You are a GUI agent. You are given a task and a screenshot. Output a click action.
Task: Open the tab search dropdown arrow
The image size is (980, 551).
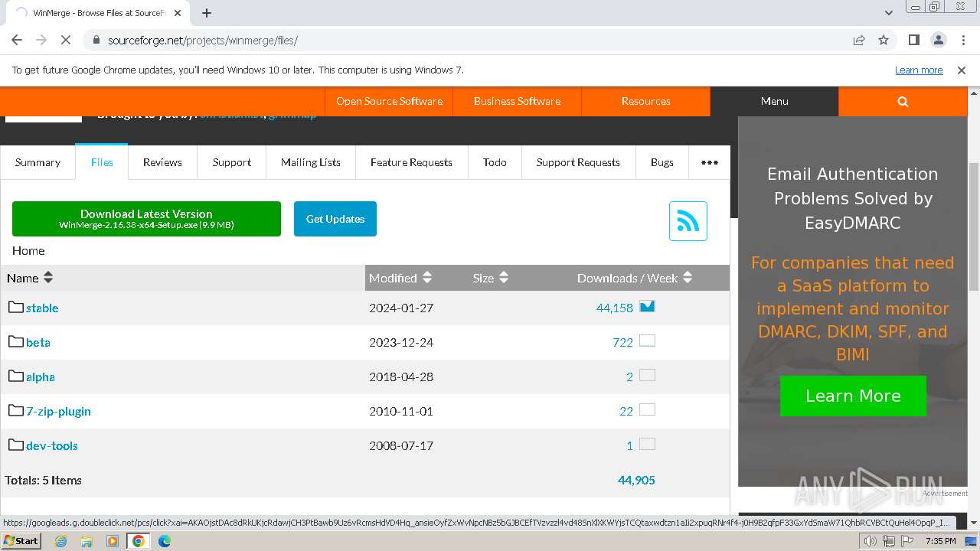(889, 13)
